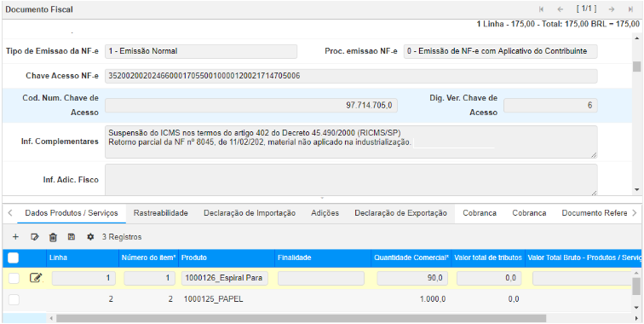The image size is (644, 324).
Task: Edit record with pencil toolbar icon
Action: tap(35, 237)
